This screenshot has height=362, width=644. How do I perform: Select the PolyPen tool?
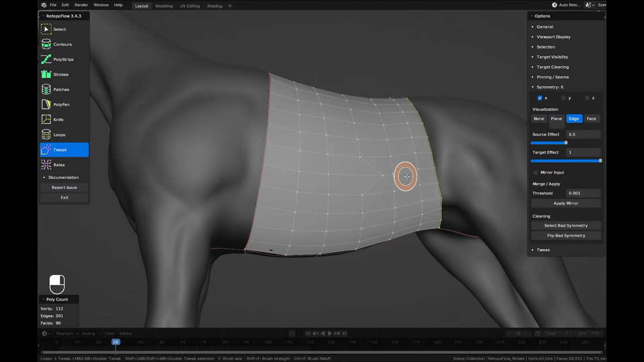coord(61,104)
